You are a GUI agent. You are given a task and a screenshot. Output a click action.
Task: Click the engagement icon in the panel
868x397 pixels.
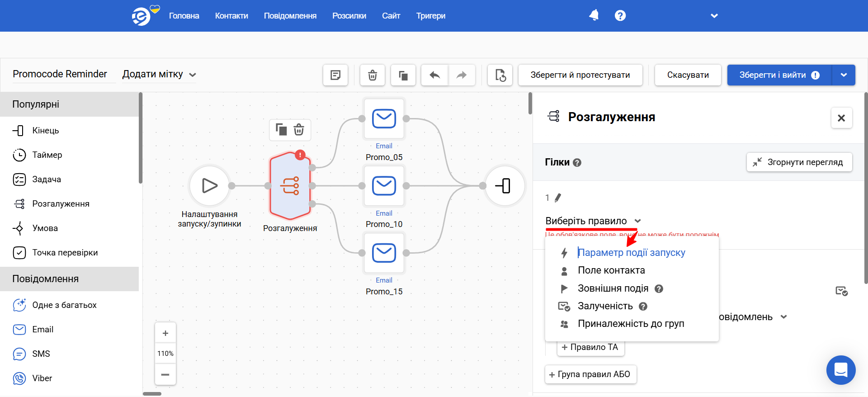click(x=841, y=291)
